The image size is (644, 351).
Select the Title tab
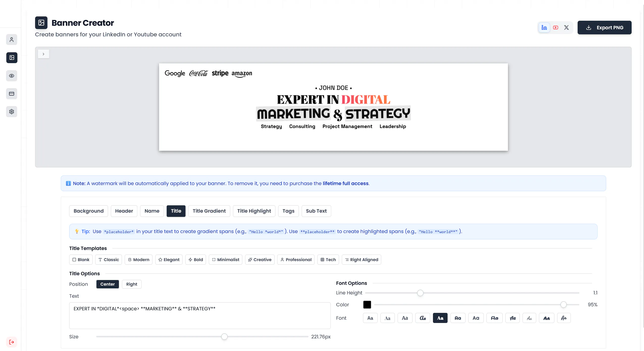[176, 211]
